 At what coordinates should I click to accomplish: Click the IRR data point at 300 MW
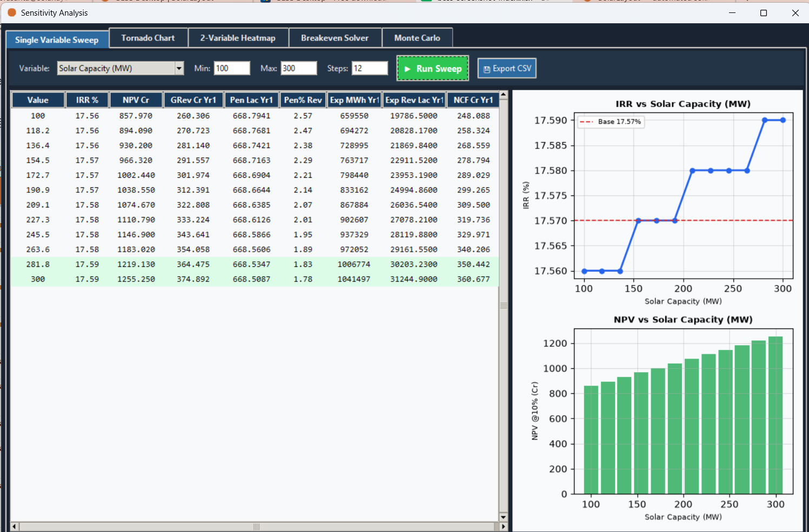point(783,120)
